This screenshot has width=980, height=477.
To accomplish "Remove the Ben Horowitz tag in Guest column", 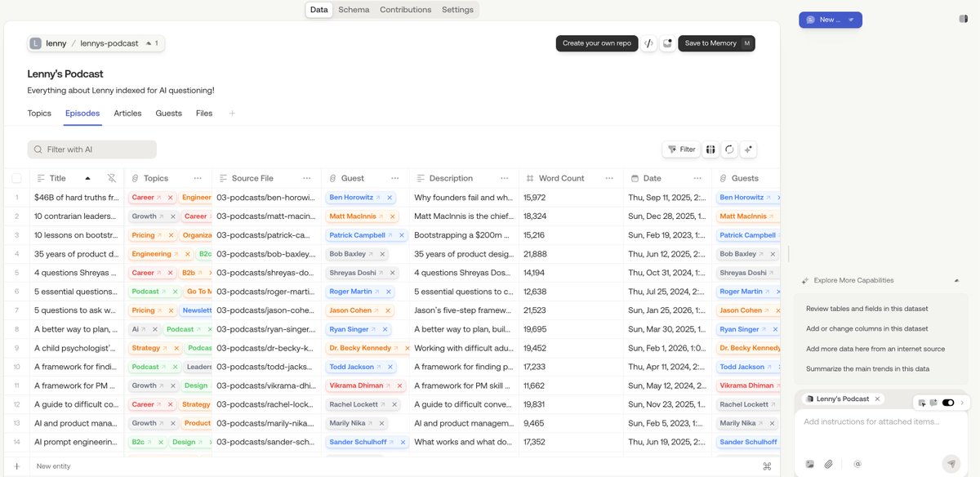I will pyautogui.click(x=390, y=198).
